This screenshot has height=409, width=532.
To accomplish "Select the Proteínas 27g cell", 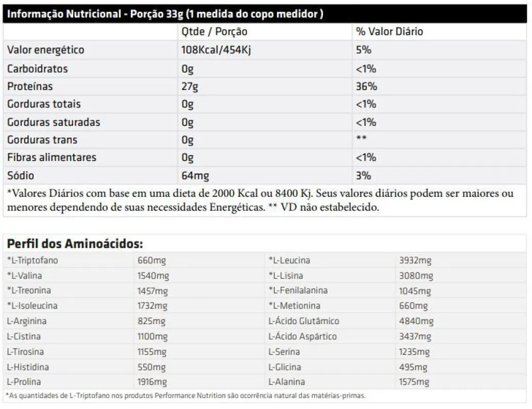I will 190,86.
